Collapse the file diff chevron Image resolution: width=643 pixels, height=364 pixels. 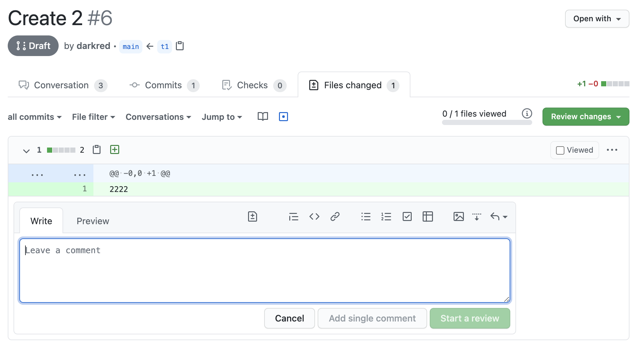tap(26, 150)
